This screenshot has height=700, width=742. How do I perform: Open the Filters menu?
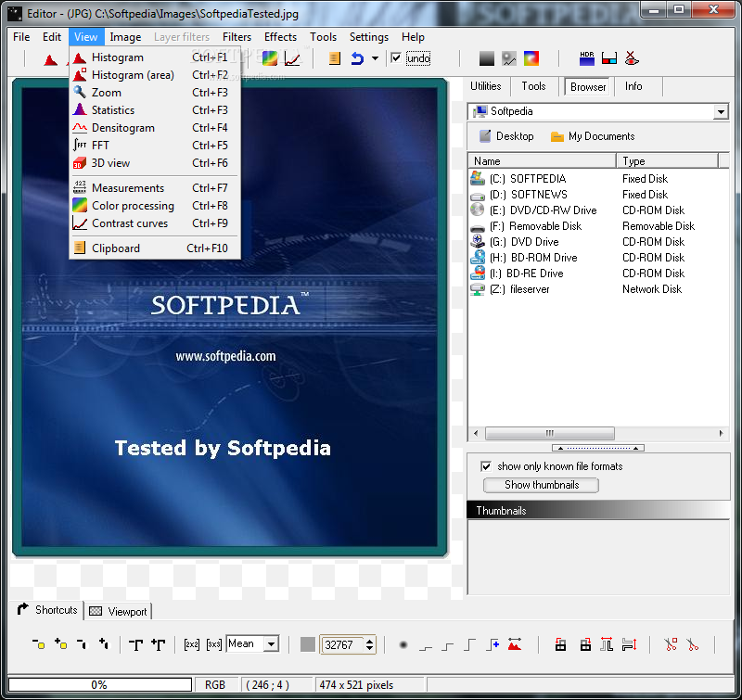pyautogui.click(x=237, y=37)
